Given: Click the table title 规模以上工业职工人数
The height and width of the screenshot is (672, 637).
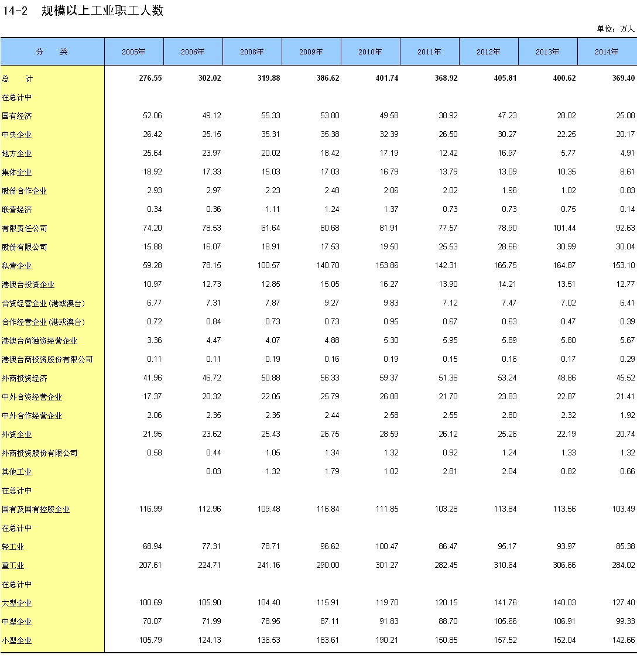Looking at the screenshot, I should click(x=102, y=11).
